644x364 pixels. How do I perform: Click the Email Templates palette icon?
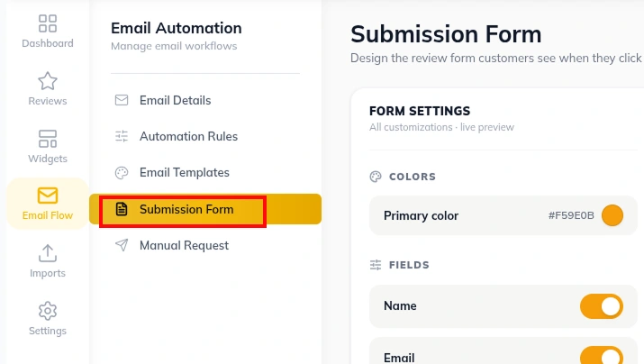click(122, 173)
